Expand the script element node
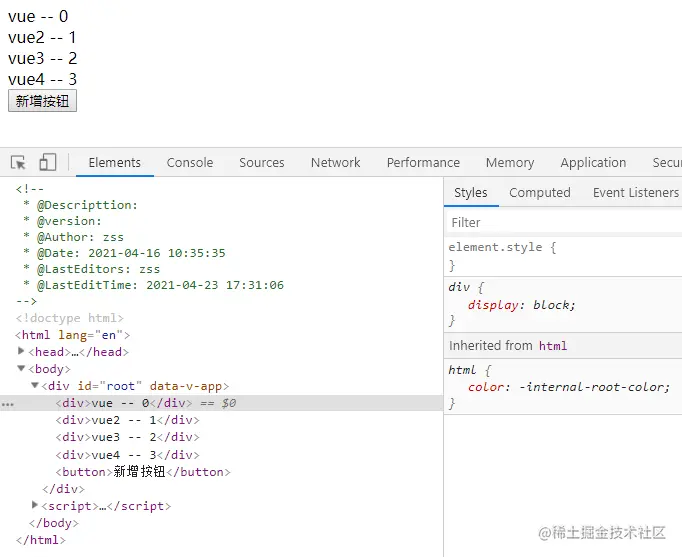The width and height of the screenshot is (682, 557). pyautogui.click(x=34, y=505)
